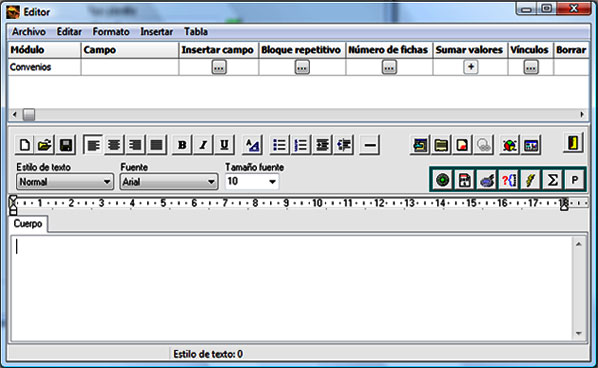Click the Estilo de texto: 0 status entry
This screenshot has height=368, width=598.
coord(208,354)
